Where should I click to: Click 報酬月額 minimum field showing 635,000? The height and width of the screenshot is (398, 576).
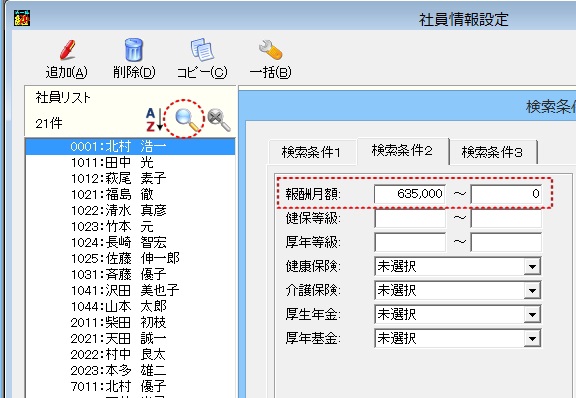tap(410, 194)
